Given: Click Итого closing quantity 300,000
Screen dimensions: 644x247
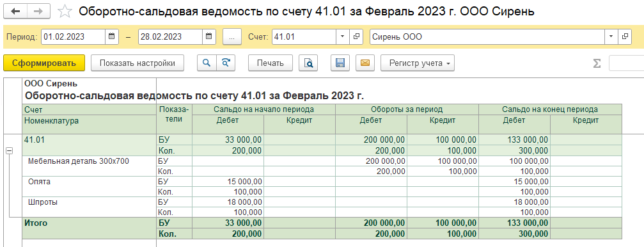Looking at the screenshot, I should pos(515,234).
